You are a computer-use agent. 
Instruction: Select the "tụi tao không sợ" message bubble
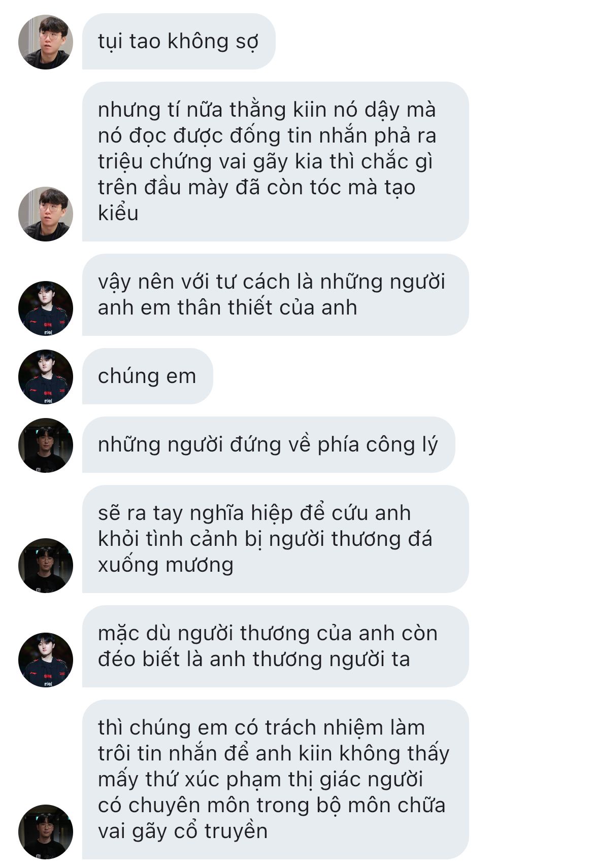[x=179, y=42]
